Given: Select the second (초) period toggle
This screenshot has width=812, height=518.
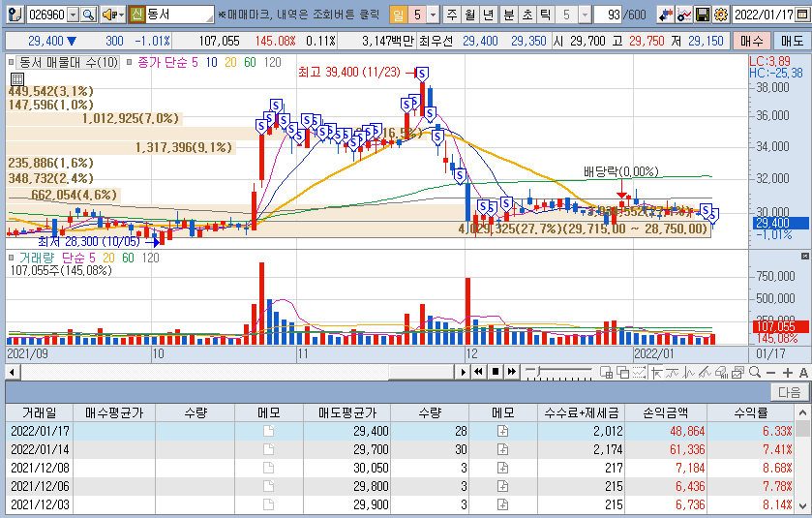Looking at the screenshot, I should 526,15.
